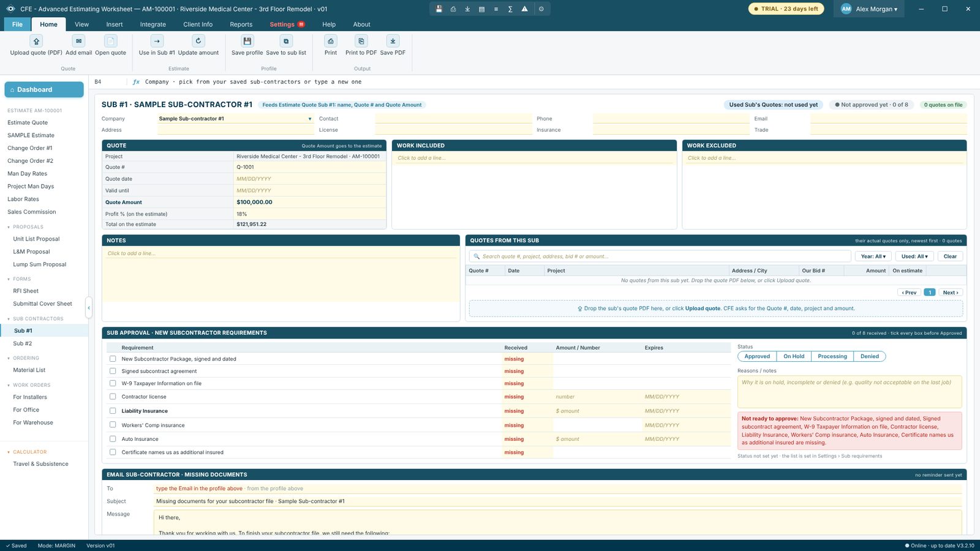Click the Clear filter button
The image size is (980, 551).
[950, 257]
